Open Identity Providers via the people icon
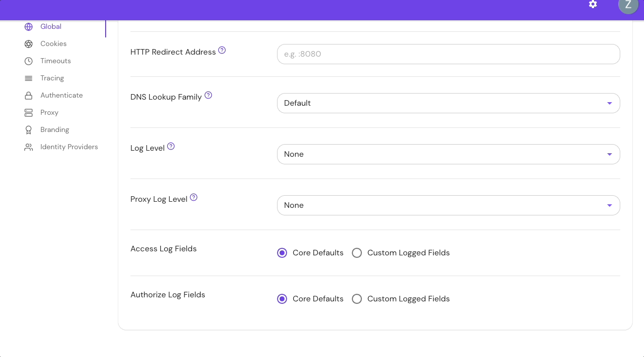This screenshot has height=357, width=644. click(x=29, y=147)
